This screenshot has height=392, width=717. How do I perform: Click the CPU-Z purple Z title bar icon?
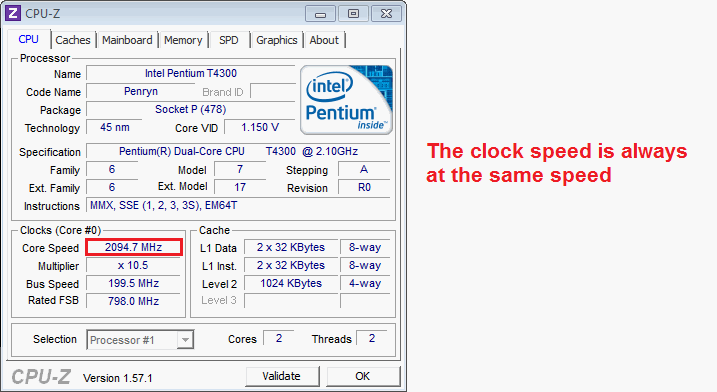(13, 13)
